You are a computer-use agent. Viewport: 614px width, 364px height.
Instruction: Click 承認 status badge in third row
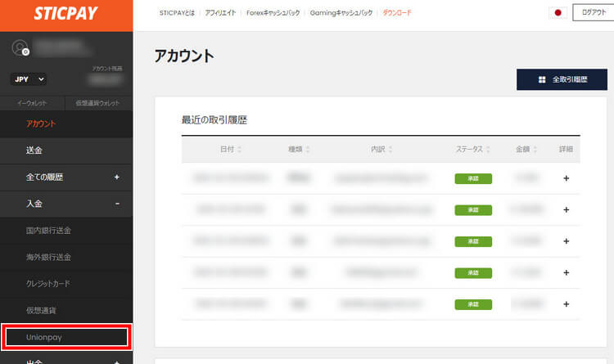(x=473, y=241)
